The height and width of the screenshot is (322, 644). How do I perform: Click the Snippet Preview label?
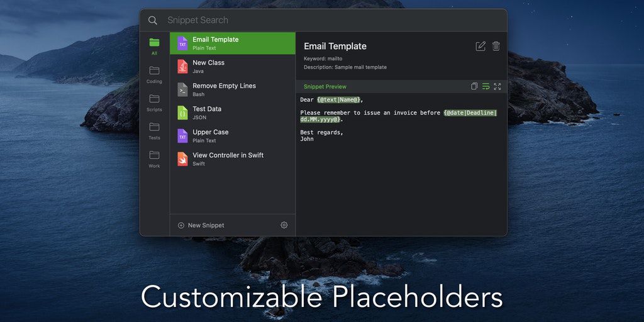[x=325, y=87]
